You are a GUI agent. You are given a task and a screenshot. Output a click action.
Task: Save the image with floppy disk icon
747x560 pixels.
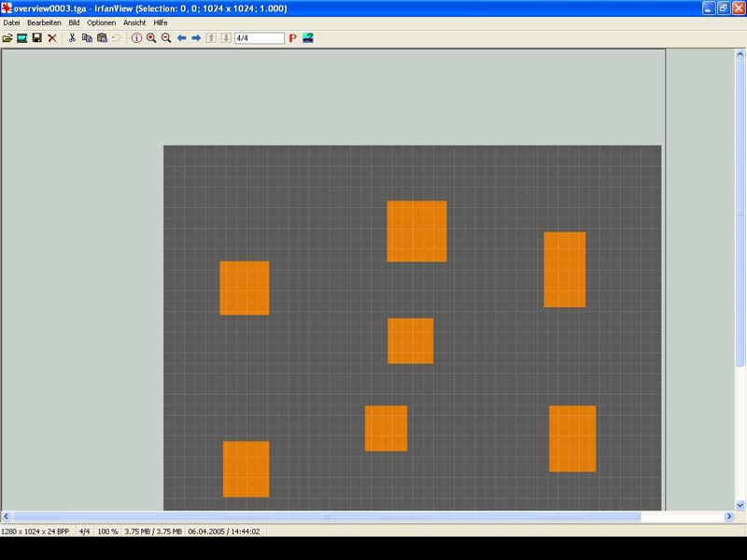[x=36, y=38]
